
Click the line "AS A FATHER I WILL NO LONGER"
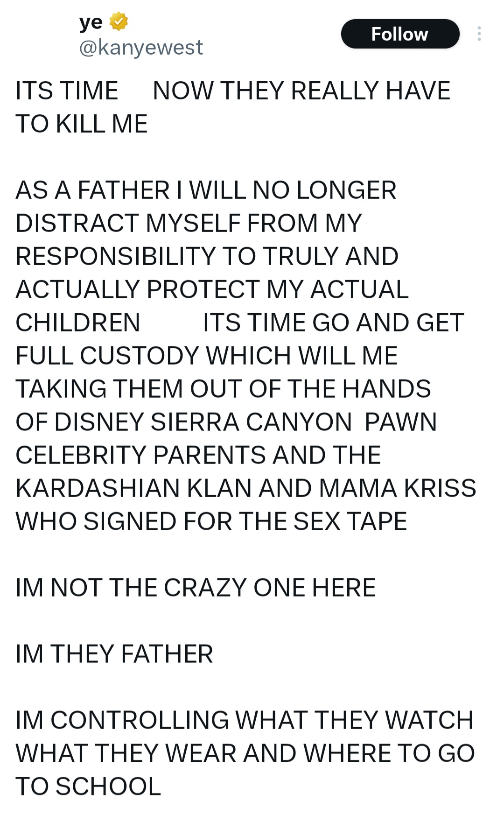tap(206, 190)
